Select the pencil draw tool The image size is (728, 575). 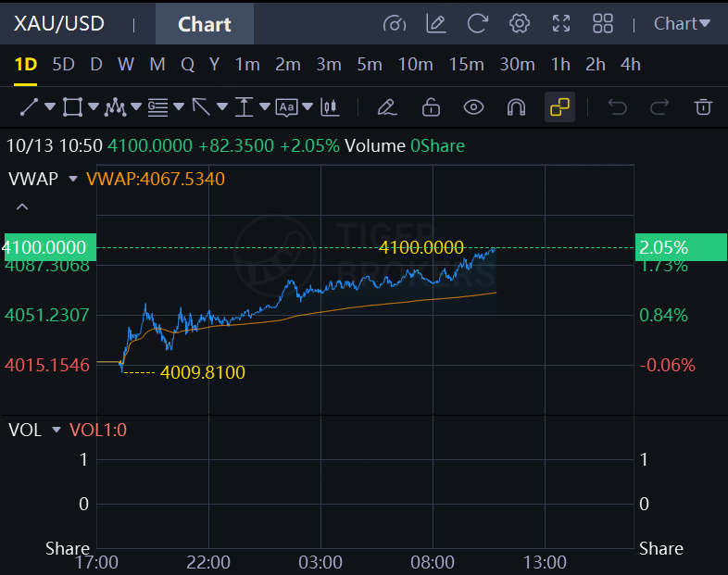387,107
